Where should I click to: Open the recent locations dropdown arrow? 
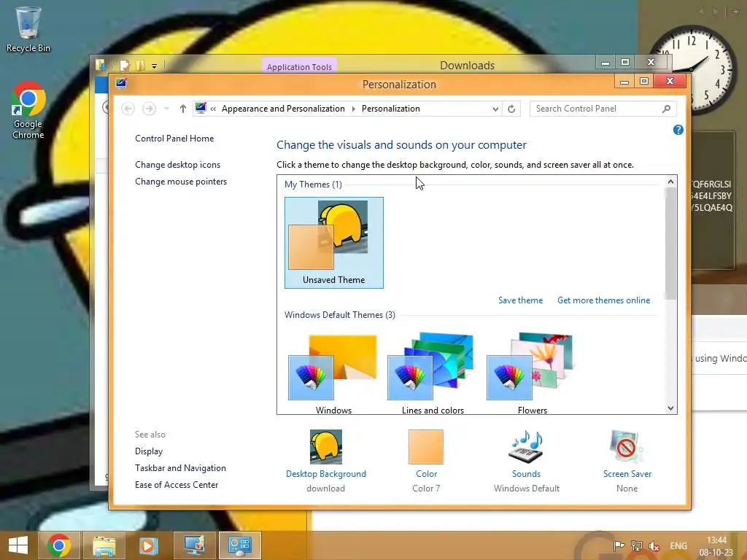166,109
